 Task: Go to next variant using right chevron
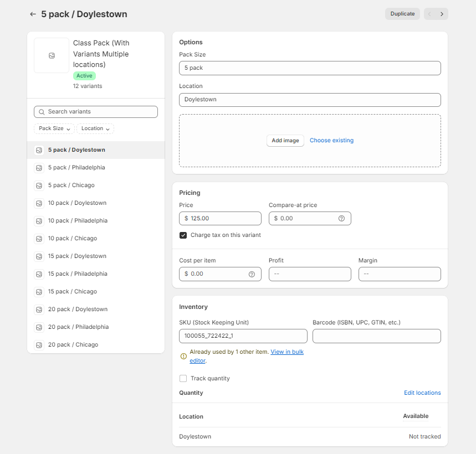pos(442,14)
